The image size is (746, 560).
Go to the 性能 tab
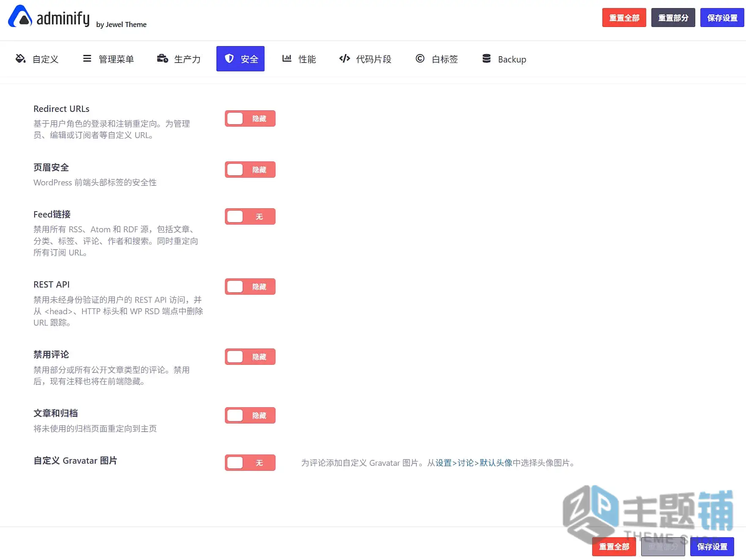pyautogui.click(x=299, y=59)
